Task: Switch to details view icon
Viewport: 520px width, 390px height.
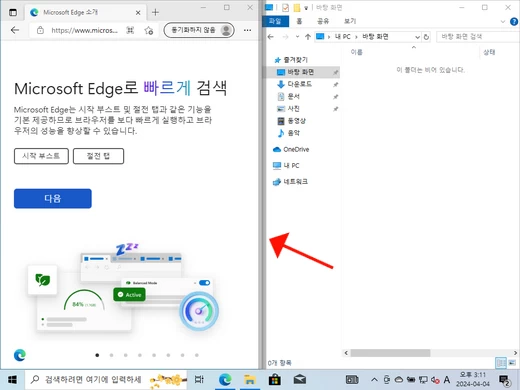Action: 501,363
